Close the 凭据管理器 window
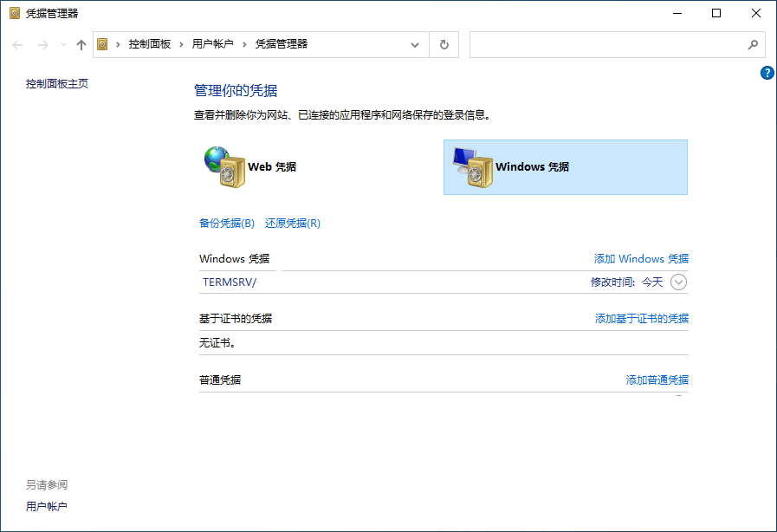The width and height of the screenshot is (777, 532). tap(755, 13)
